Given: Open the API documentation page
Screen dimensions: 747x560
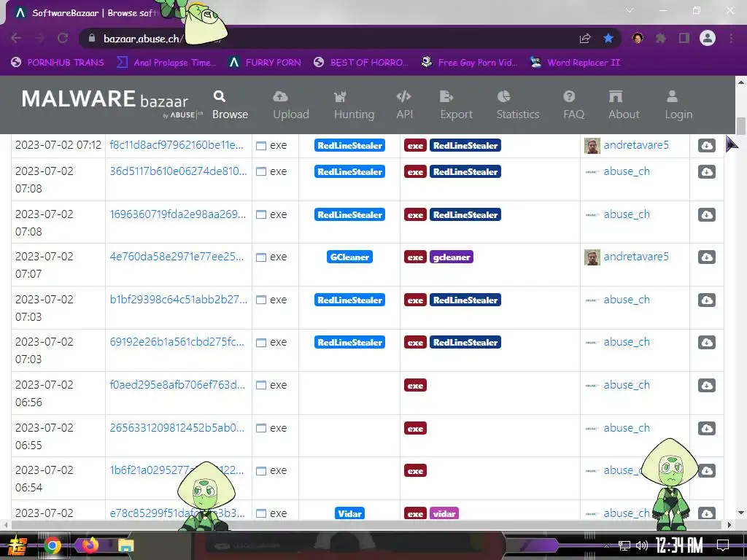Looking at the screenshot, I should coord(404,105).
